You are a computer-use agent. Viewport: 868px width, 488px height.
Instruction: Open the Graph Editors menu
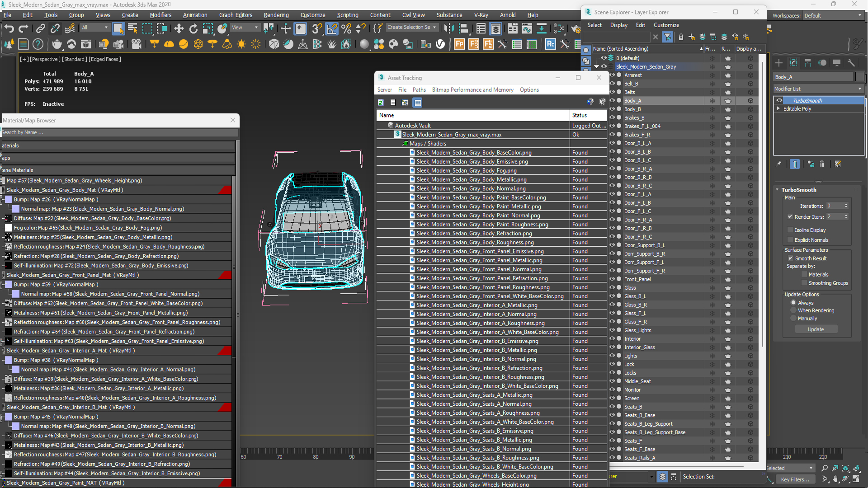coord(236,15)
